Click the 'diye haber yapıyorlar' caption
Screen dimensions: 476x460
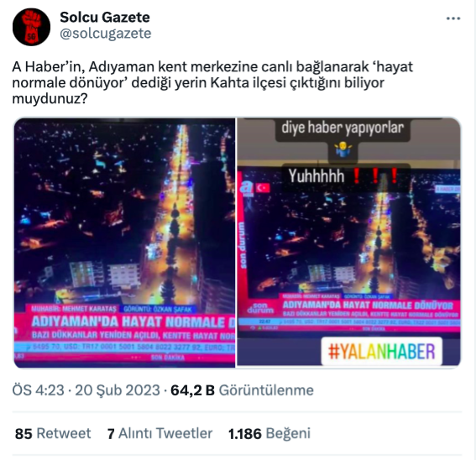click(x=343, y=128)
